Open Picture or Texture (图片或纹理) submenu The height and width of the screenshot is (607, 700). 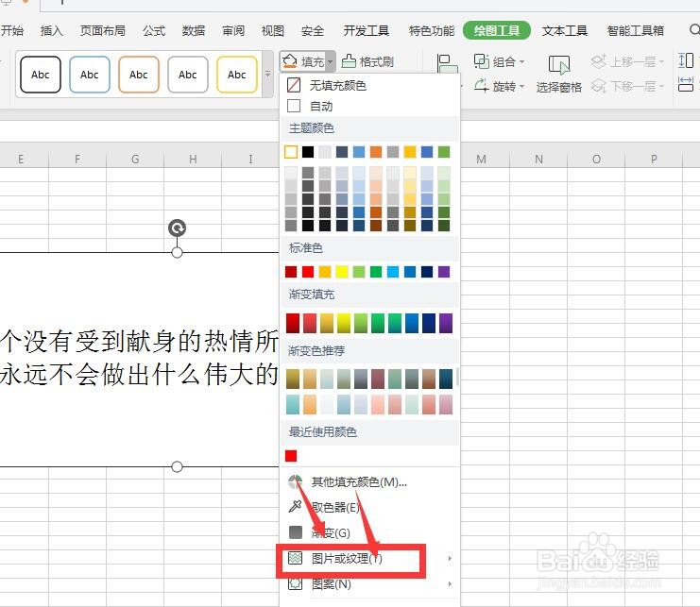[370, 559]
